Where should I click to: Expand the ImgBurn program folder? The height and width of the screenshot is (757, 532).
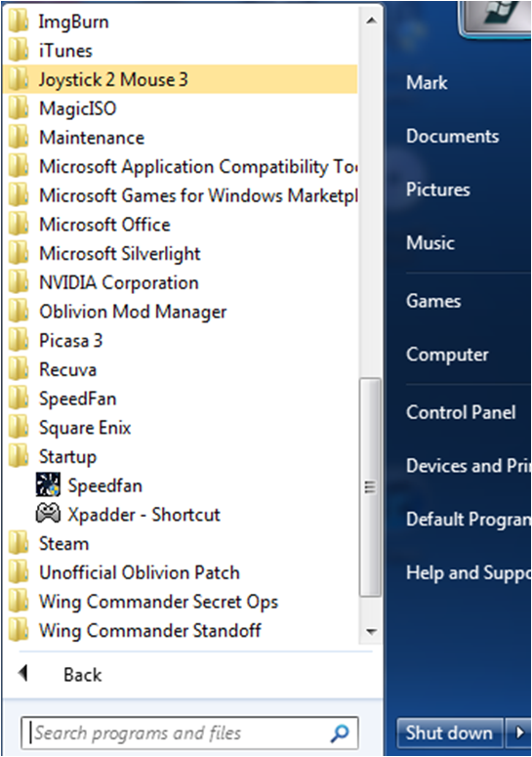coord(180,21)
